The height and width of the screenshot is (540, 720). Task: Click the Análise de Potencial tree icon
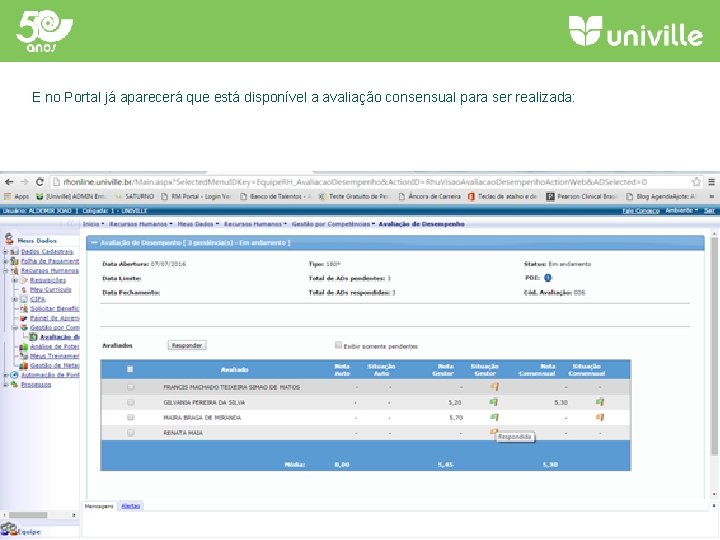coord(24,347)
